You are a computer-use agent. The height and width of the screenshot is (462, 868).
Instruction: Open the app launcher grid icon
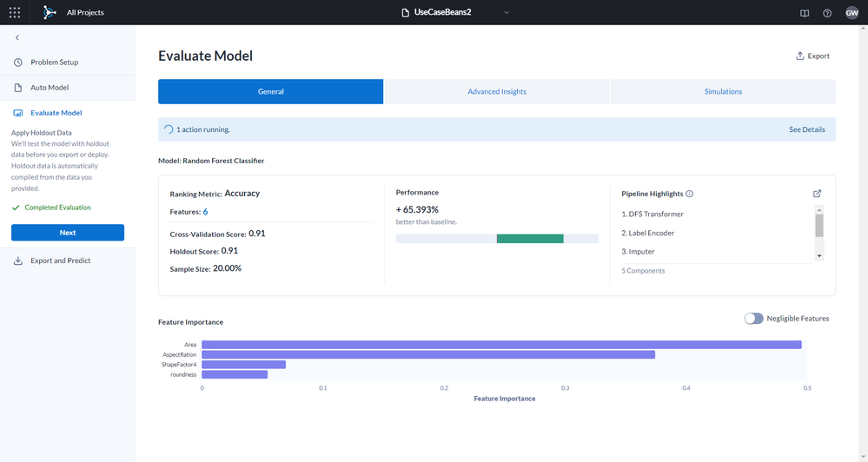tap(15, 13)
